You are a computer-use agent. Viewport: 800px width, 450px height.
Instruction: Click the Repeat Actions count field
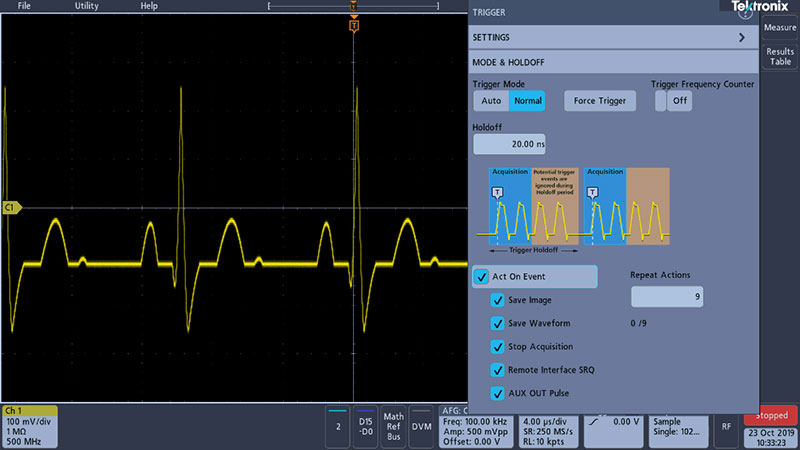pos(667,296)
